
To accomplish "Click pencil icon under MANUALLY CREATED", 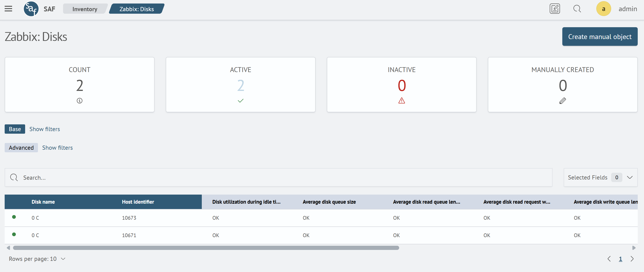I will coord(563,101).
